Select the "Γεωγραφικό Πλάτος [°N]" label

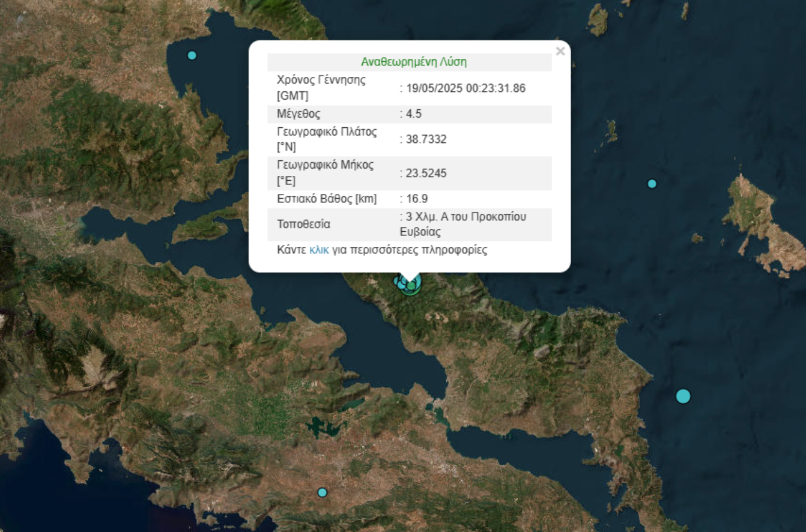[327, 140]
